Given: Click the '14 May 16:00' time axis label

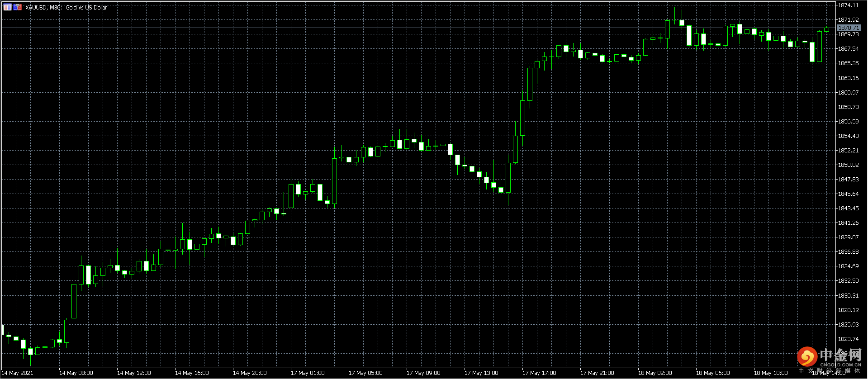Looking at the screenshot, I should [x=192, y=373].
